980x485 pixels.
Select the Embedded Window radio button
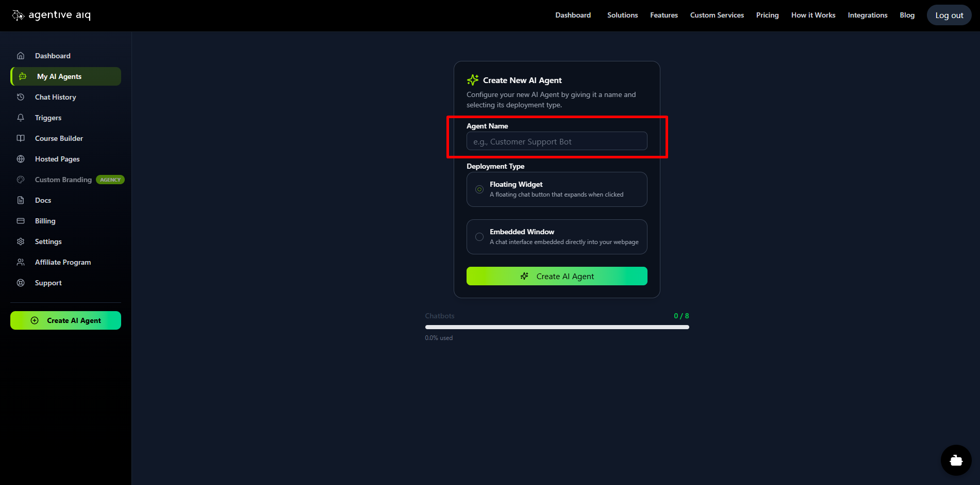[479, 237]
